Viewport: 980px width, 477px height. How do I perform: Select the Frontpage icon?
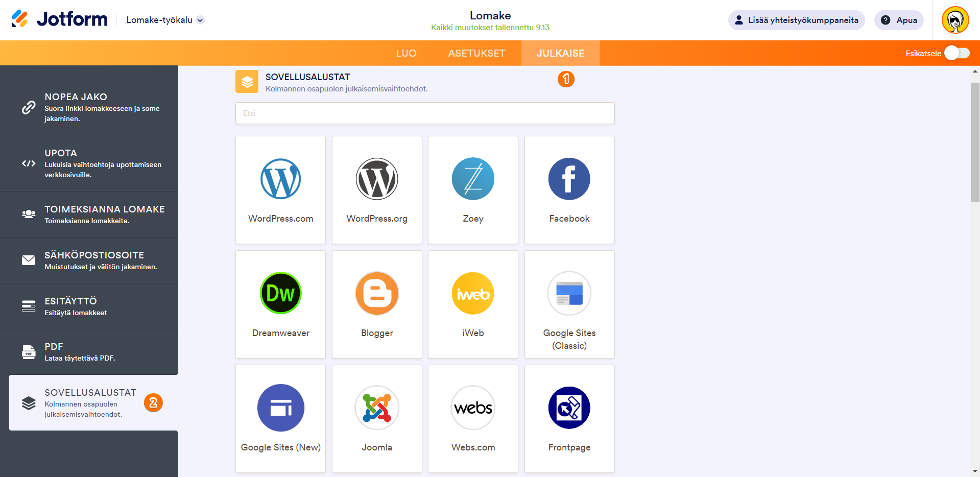[x=569, y=408]
